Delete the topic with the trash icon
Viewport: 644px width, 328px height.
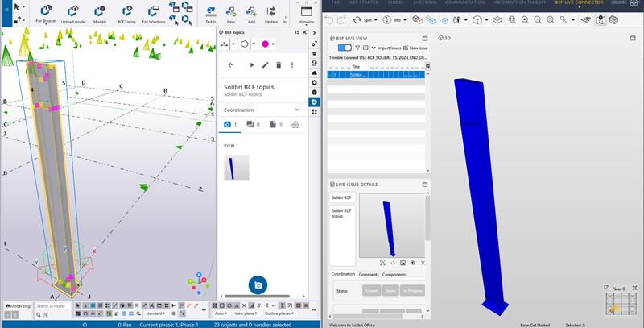click(x=279, y=64)
